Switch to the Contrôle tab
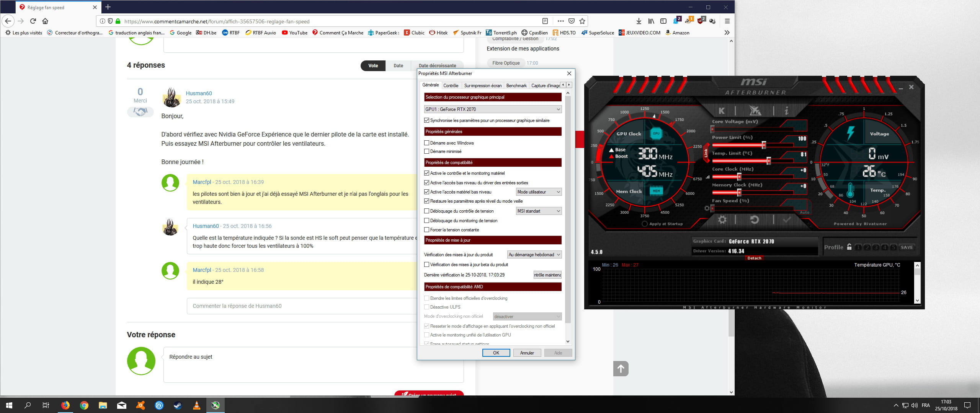The width and height of the screenshot is (980, 413). 451,86
